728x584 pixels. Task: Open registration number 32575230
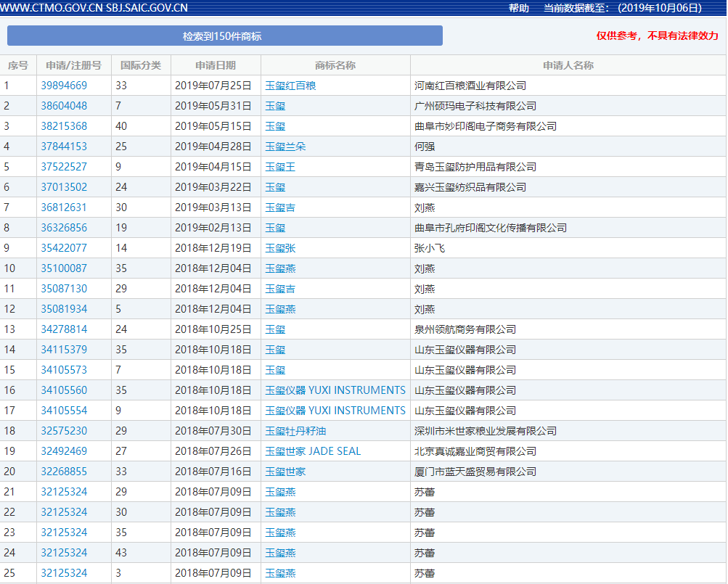(64, 431)
